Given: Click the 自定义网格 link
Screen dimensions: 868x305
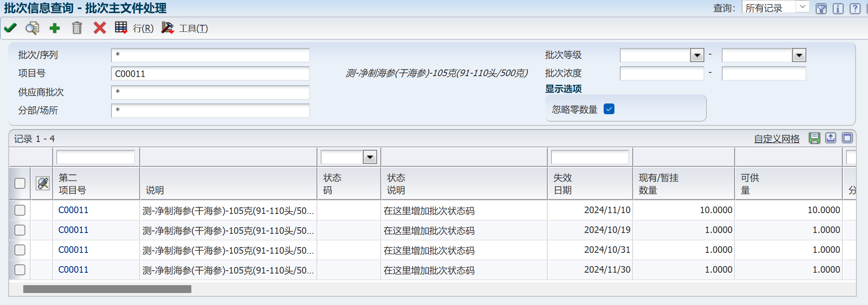Looking at the screenshot, I should click(776, 139).
